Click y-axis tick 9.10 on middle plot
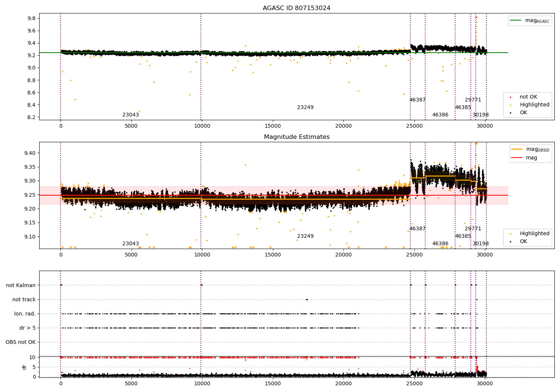 (30, 237)
